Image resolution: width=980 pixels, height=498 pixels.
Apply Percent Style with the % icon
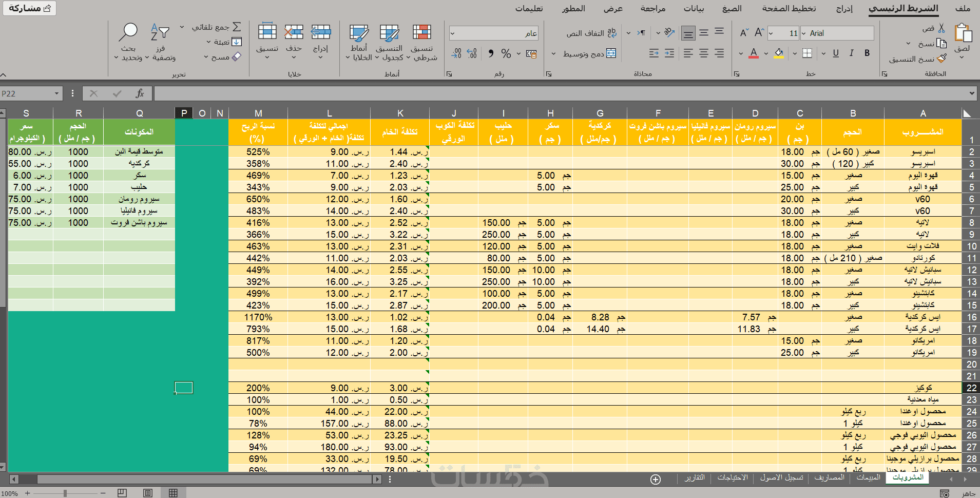pyautogui.click(x=506, y=53)
